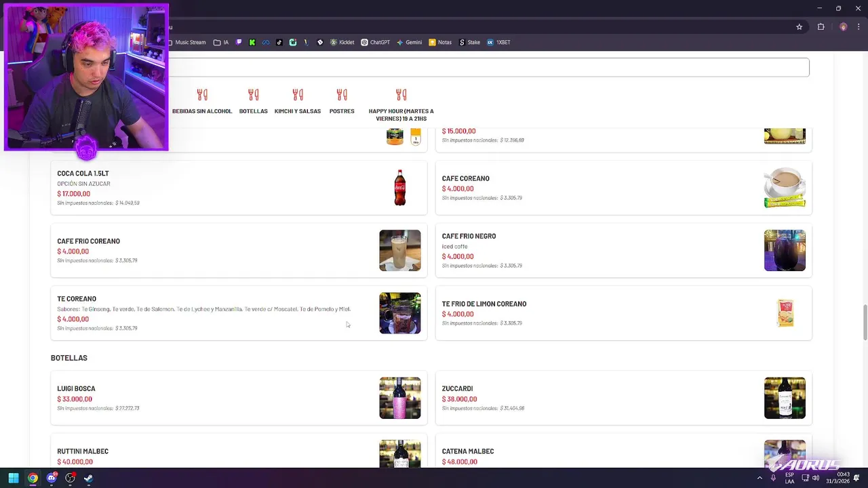Open the Cafe Frio Negro item
The image size is (868, 488).
pos(623,250)
